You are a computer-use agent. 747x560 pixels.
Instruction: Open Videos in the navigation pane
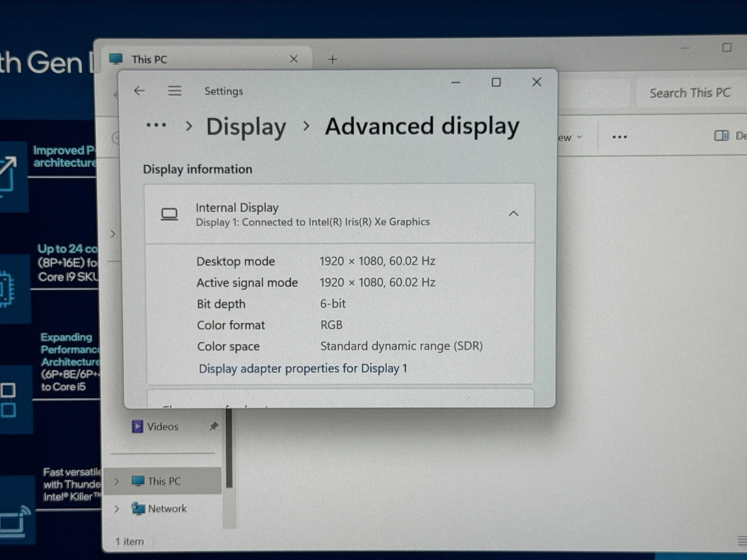(x=162, y=426)
